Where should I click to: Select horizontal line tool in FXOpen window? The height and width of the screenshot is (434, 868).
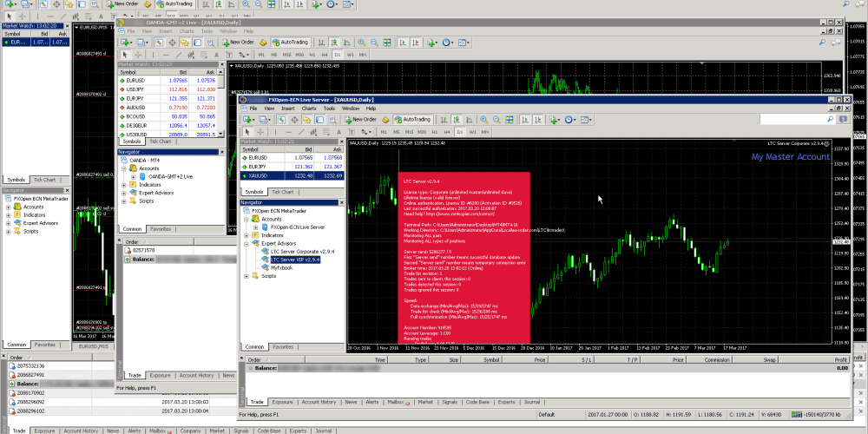[288, 132]
